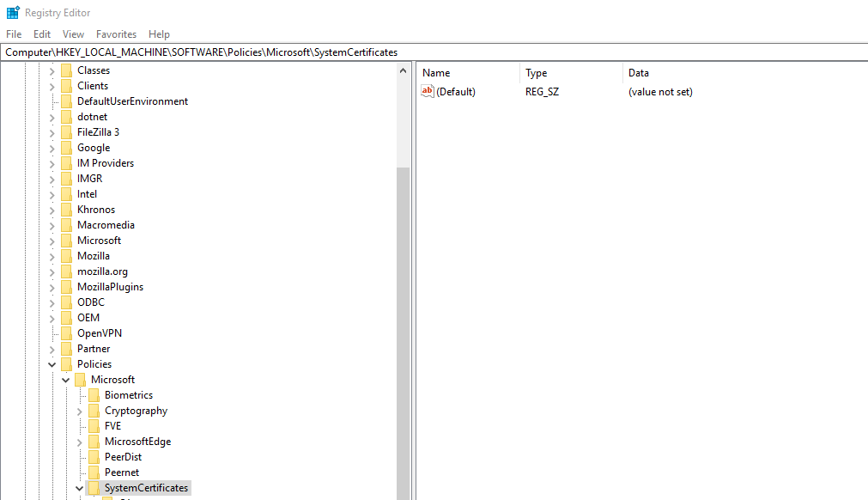
Task: Select the Microsoft key under SOFTWARE
Action: coord(99,241)
